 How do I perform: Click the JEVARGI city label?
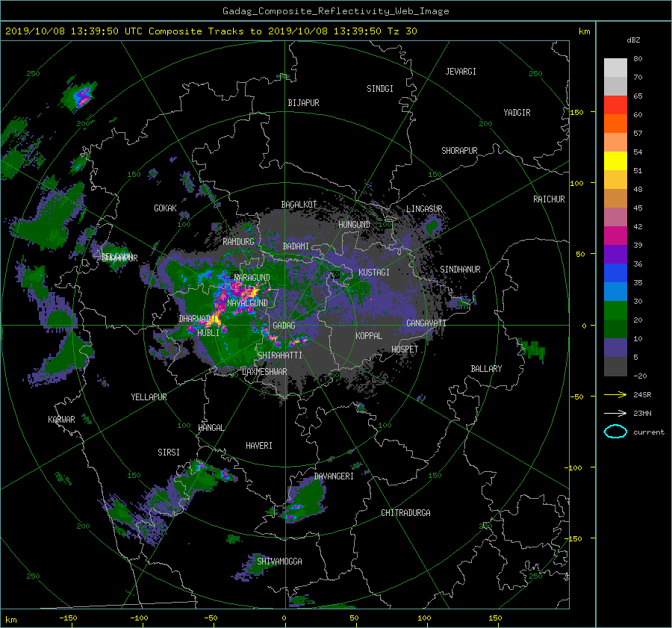coord(461,72)
